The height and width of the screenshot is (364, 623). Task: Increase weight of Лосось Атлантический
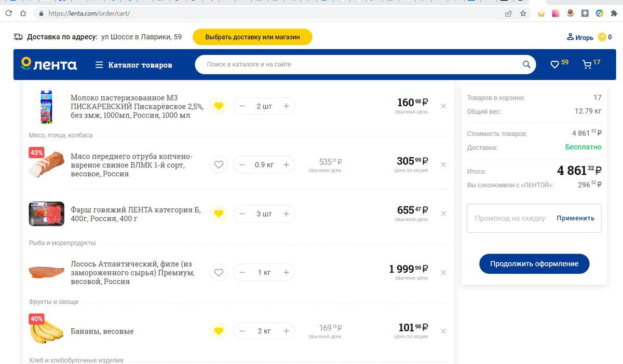(x=286, y=272)
